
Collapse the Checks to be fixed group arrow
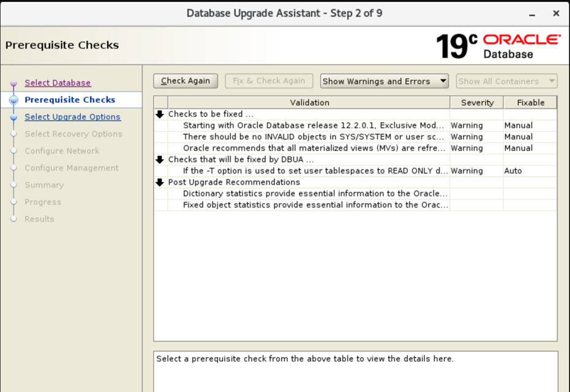point(160,114)
